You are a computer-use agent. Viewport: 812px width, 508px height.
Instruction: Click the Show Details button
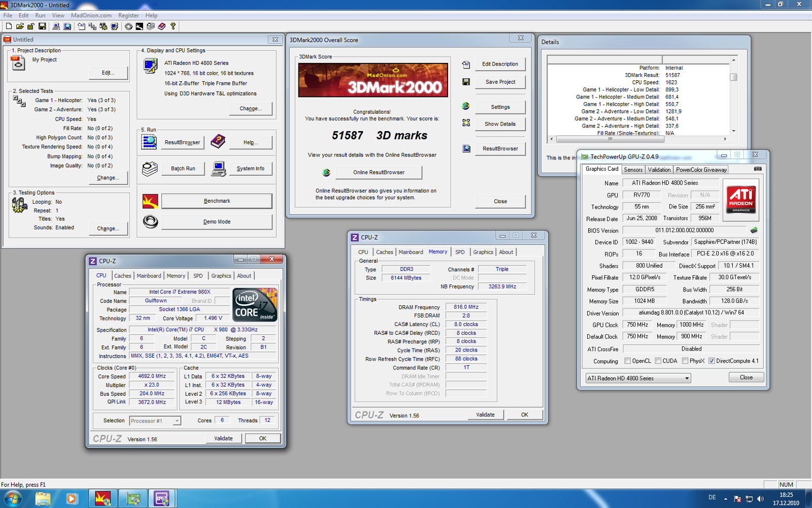(x=500, y=124)
